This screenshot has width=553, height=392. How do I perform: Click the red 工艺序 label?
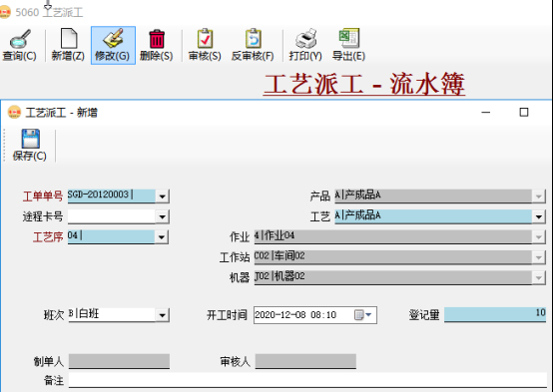click(48, 237)
